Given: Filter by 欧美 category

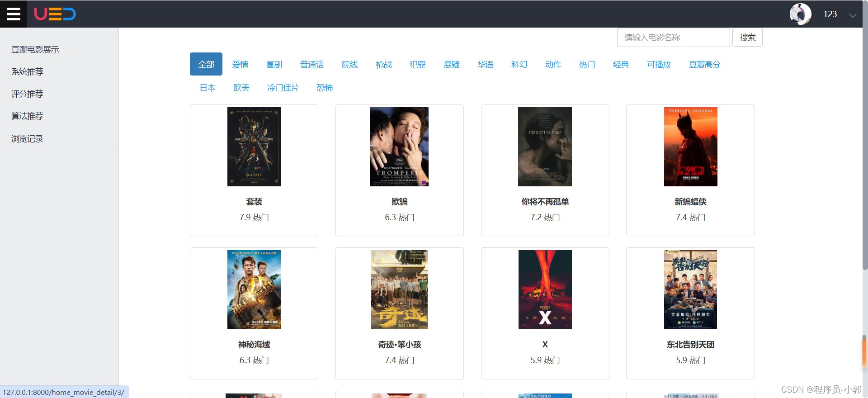Looking at the screenshot, I should click(241, 87).
